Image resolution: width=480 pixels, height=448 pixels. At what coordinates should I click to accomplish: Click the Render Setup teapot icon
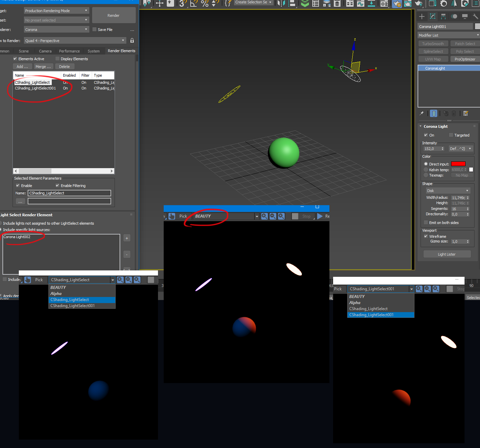397,4
